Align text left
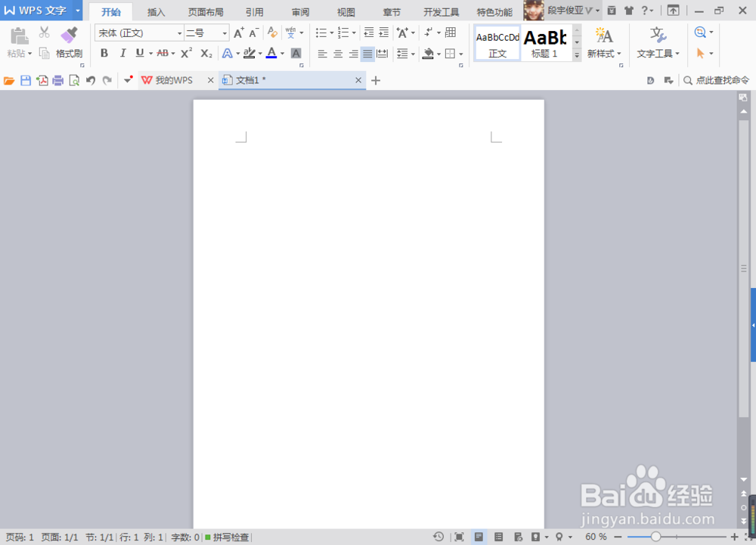 [323, 54]
